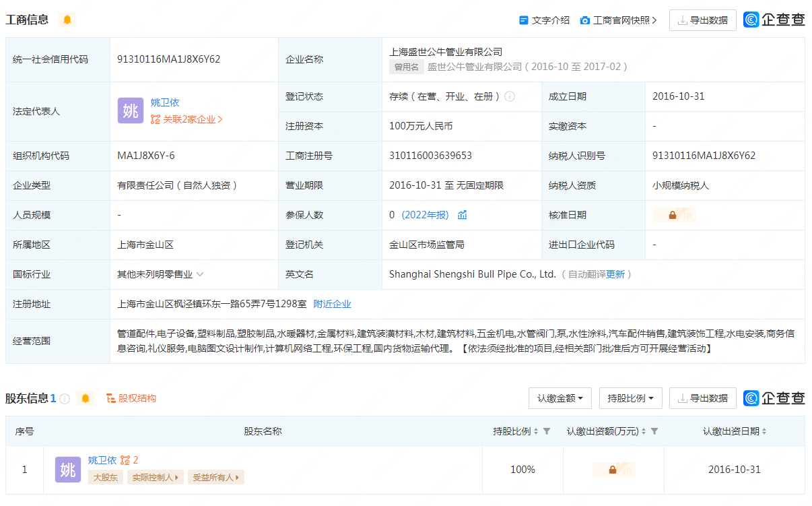Click the info icon next to 股东信息

pos(65,398)
